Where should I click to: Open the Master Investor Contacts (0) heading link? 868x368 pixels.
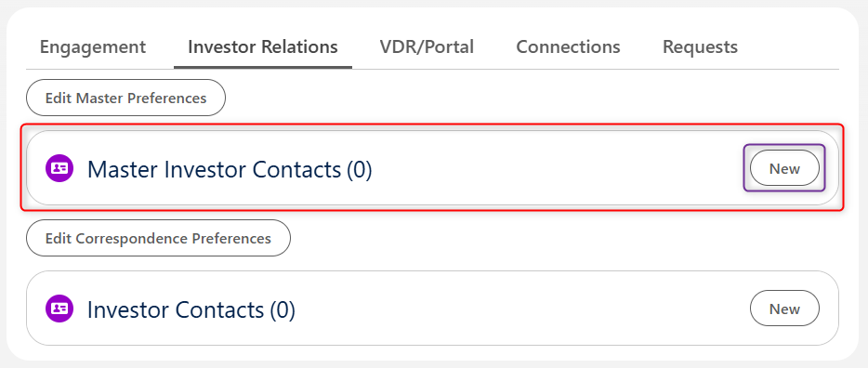(x=230, y=169)
